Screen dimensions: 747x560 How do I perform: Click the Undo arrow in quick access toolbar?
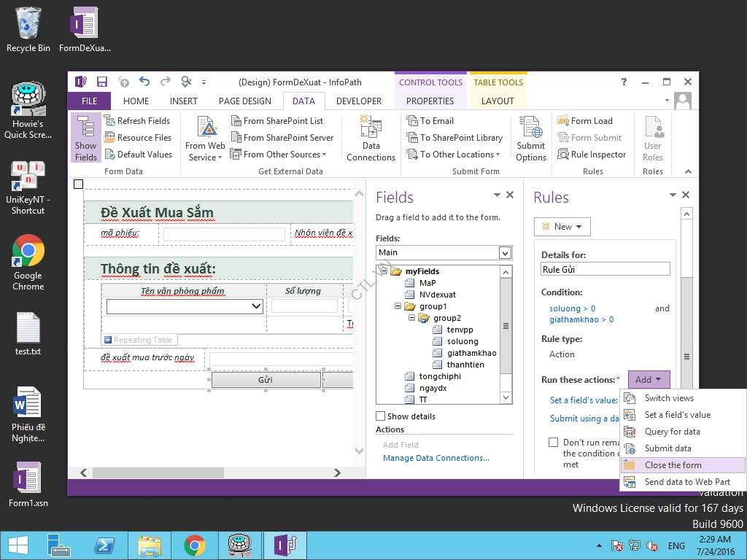[x=144, y=82]
